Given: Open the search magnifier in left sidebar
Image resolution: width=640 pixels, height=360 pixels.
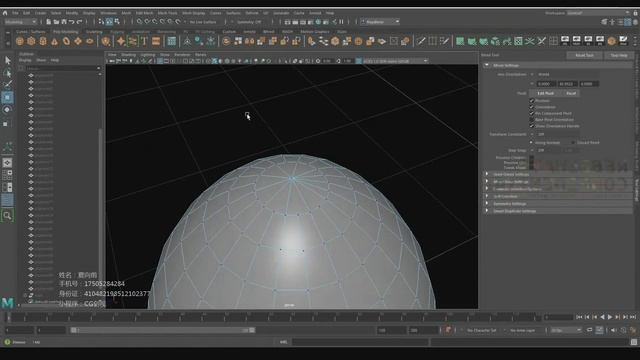Looking at the screenshot, I should 7,216.
